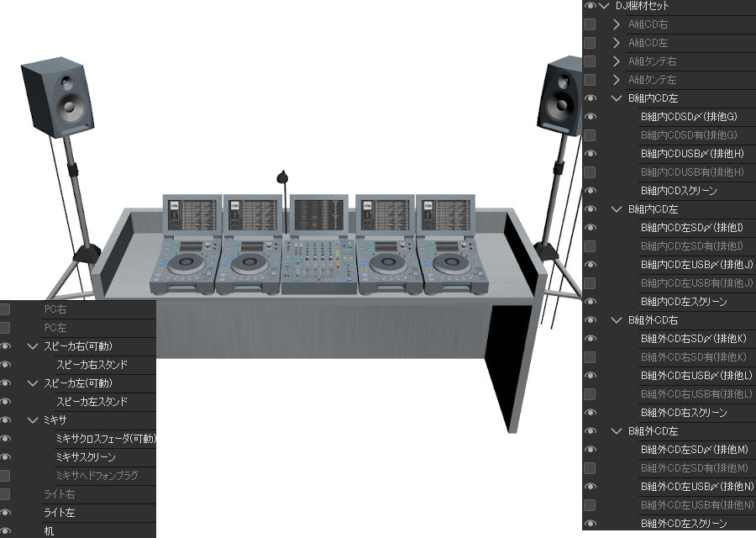Viewport: 756px width, 538px height.
Task: Collapse the スピーカ左(可動) group
Action: pyautogui.click(x=32, y=383)
